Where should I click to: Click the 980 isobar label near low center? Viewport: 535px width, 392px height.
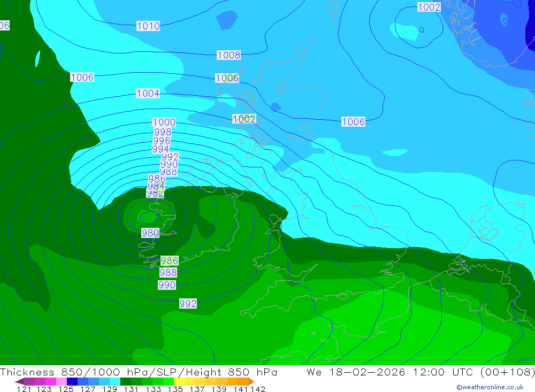[x=150, y=233]
